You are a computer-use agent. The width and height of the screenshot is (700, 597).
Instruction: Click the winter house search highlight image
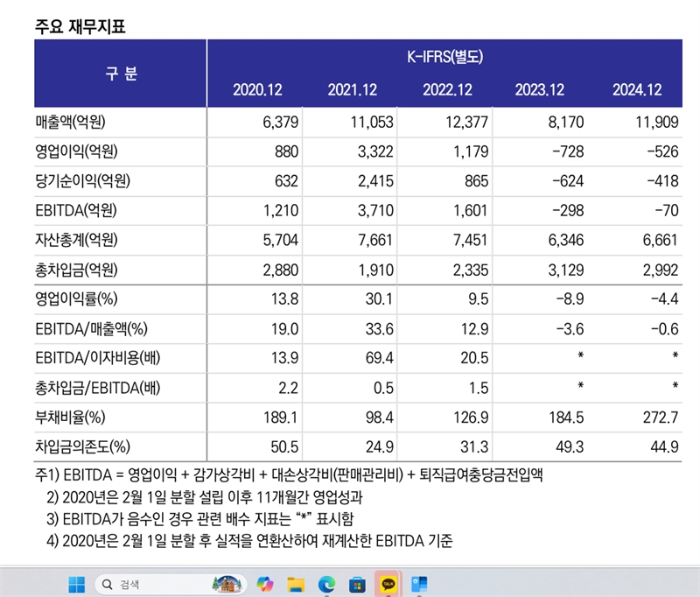click(227, 583)
